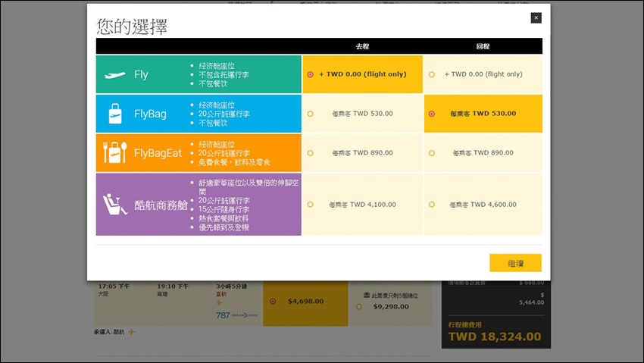Click the Fly airplane icon
Image resolution: width=644 pixels, height=363 pixels.
114,75
